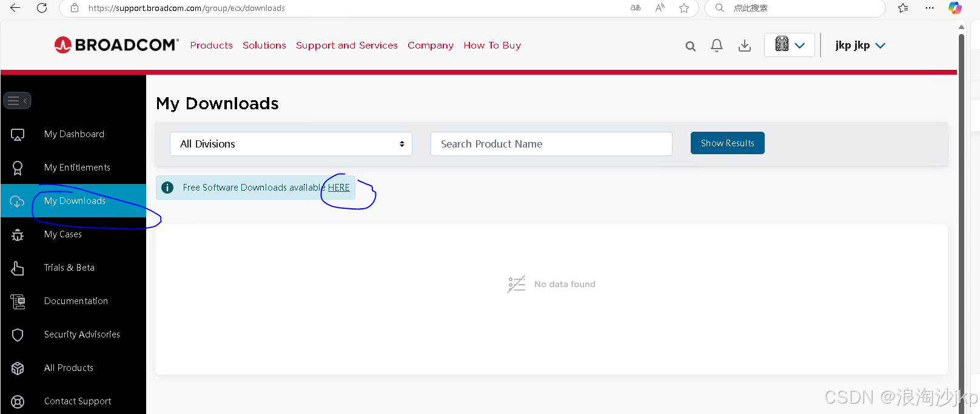The image size is (980, 414).
Task: Click the Show Results button
Action: 727,143
